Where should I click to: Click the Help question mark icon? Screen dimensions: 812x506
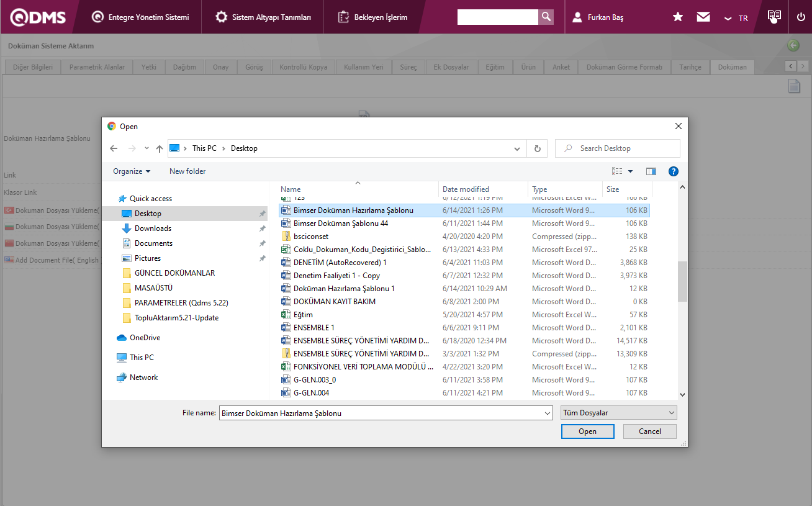674,171
